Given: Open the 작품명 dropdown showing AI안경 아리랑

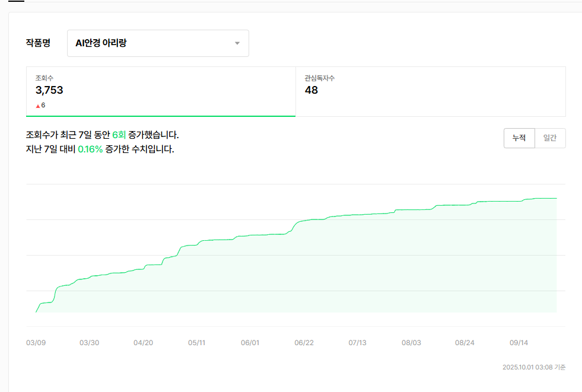Looking at the screenshot, I should pyautogui.click(x=157, y=43).
